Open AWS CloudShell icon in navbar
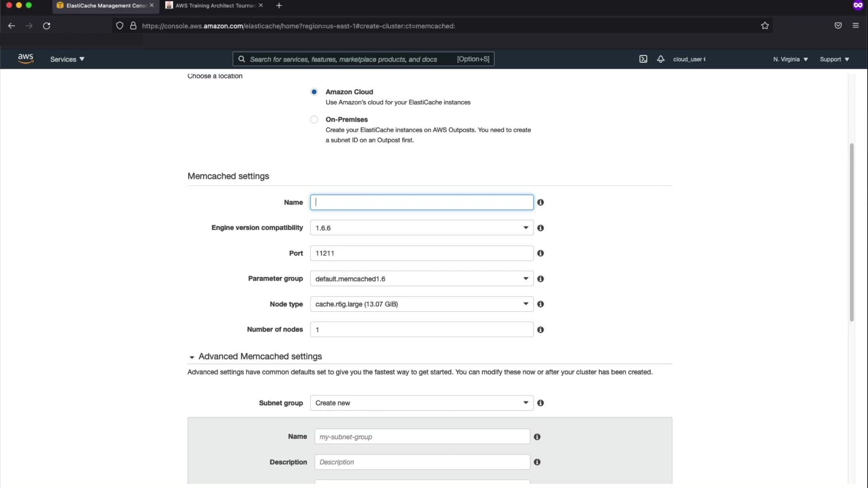868x488 pixels. tap(643, 59)
